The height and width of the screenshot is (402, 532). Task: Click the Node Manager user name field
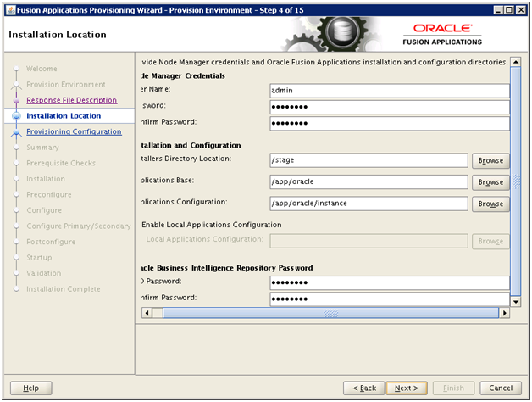tap(390, 91)
